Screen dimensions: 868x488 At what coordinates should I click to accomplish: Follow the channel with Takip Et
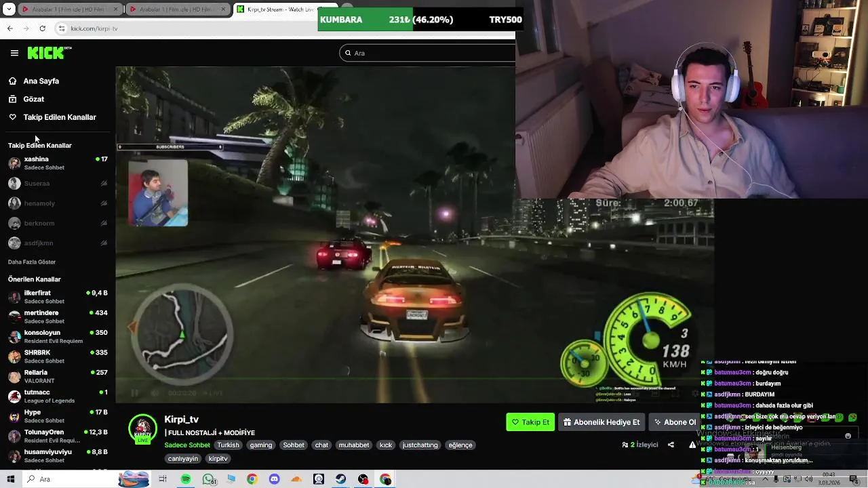[x=530, y=422]
